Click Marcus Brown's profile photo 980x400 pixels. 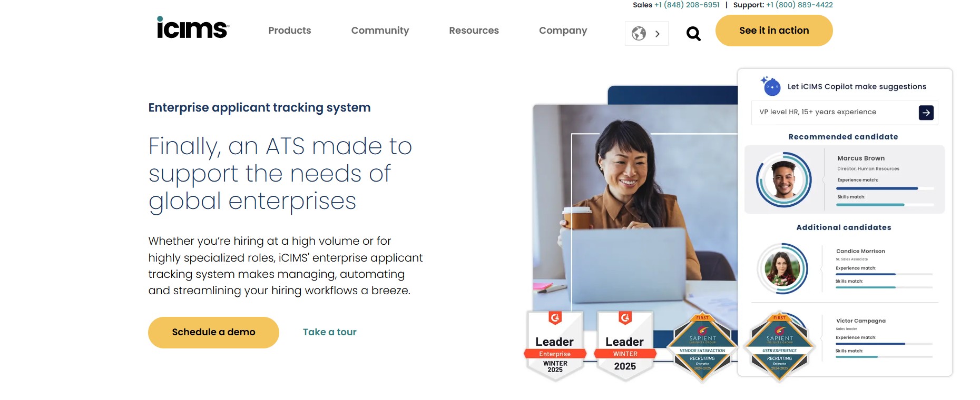783,179
